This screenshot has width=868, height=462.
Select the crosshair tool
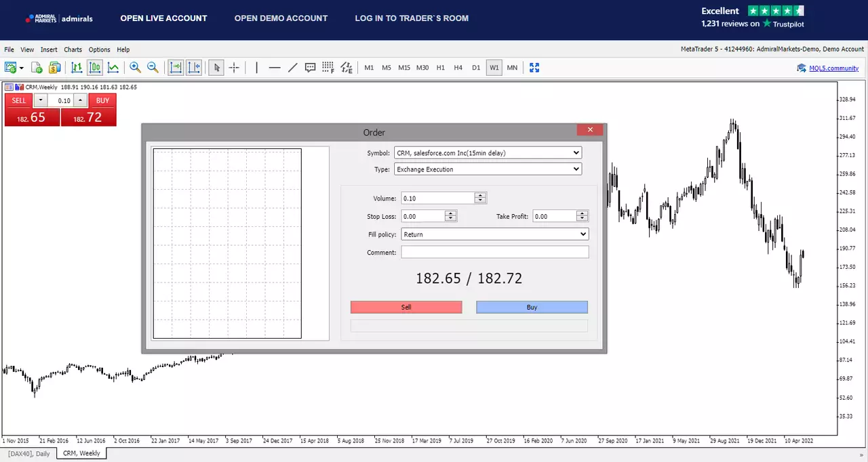(234, 67)
